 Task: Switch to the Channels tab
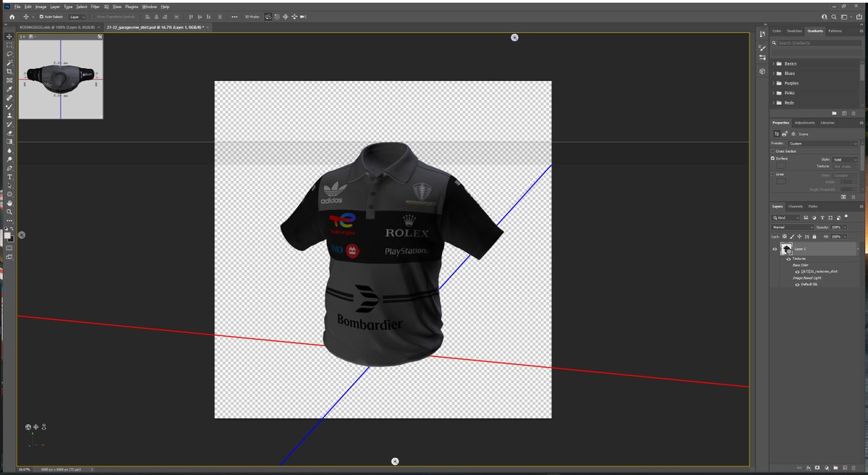pyautogui.click(x=796, y=206)
